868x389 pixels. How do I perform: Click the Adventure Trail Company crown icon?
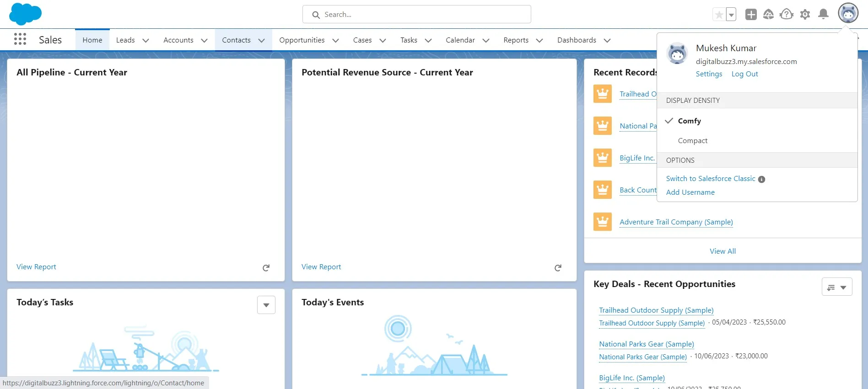tap(603, 222)
